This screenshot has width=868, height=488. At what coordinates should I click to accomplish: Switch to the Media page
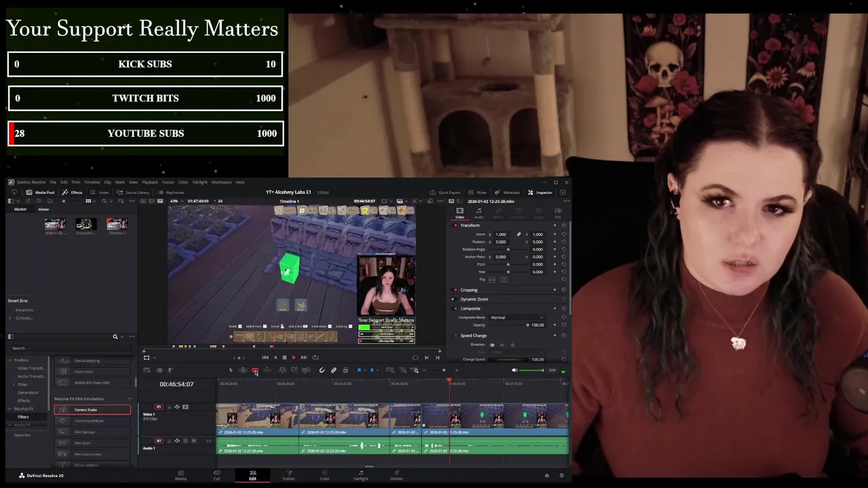tap(180, 474)
